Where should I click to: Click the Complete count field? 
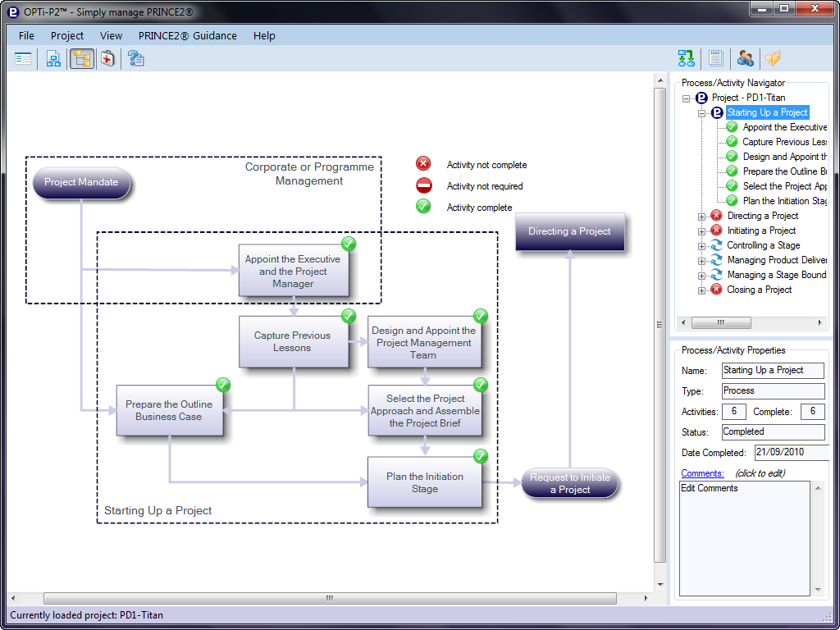pos(812,412)
